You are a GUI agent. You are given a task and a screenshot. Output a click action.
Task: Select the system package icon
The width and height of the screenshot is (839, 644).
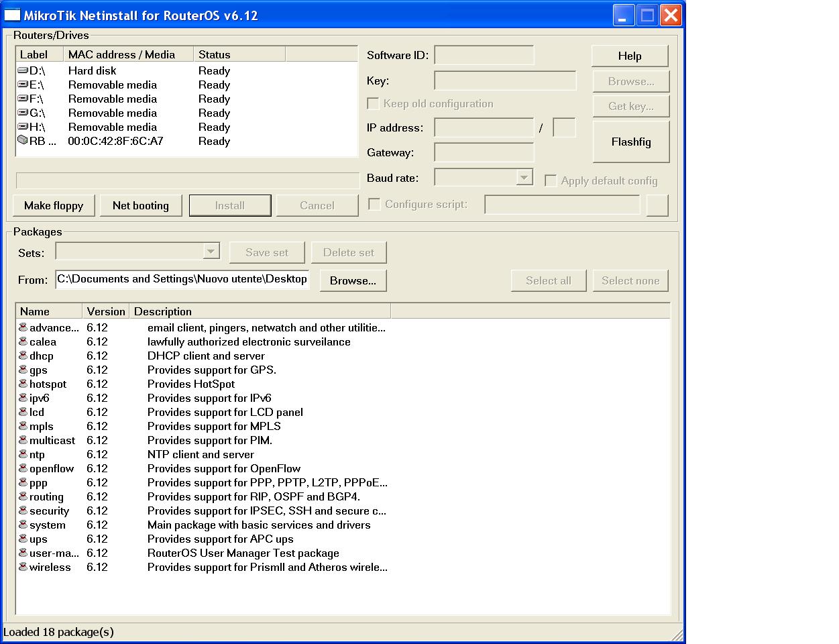22,525
